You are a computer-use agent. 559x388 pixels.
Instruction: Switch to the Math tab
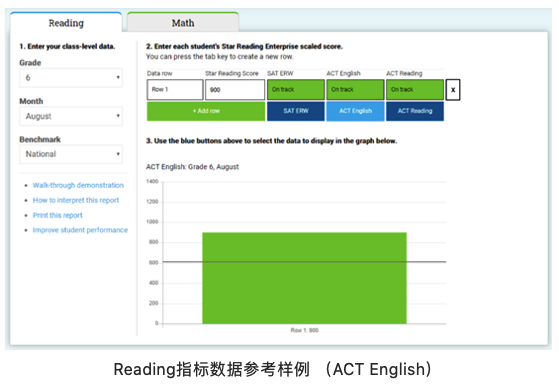(183, 23)
